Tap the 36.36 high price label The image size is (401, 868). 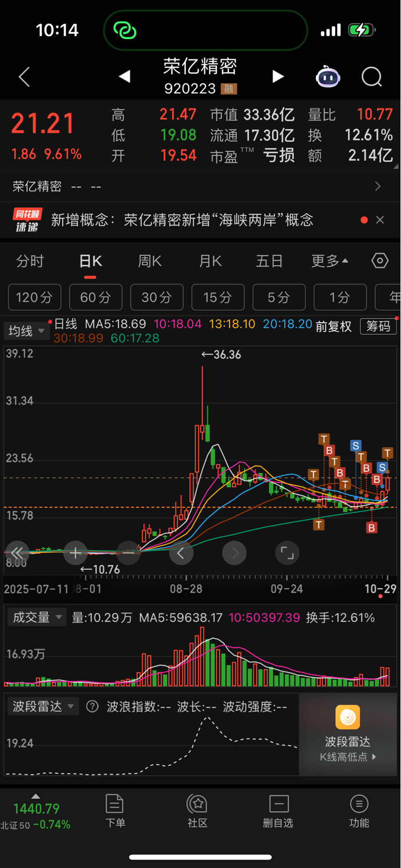(x=222, y=354)
